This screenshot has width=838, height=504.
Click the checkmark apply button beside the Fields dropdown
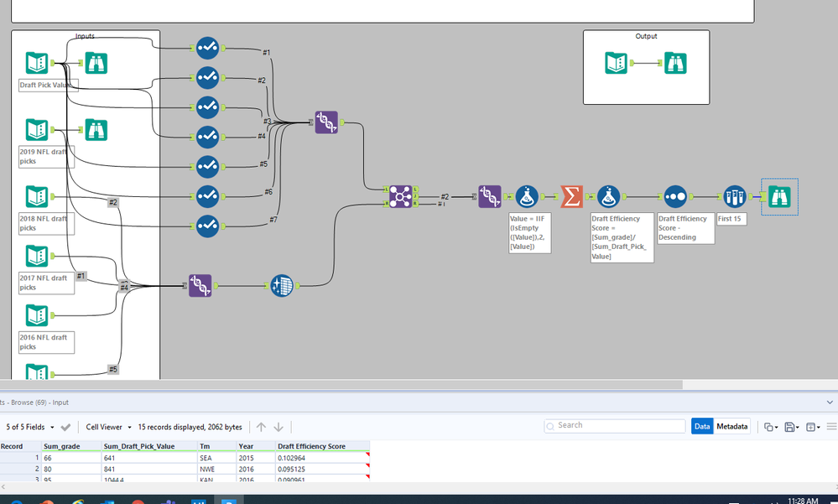click(66, 428)
